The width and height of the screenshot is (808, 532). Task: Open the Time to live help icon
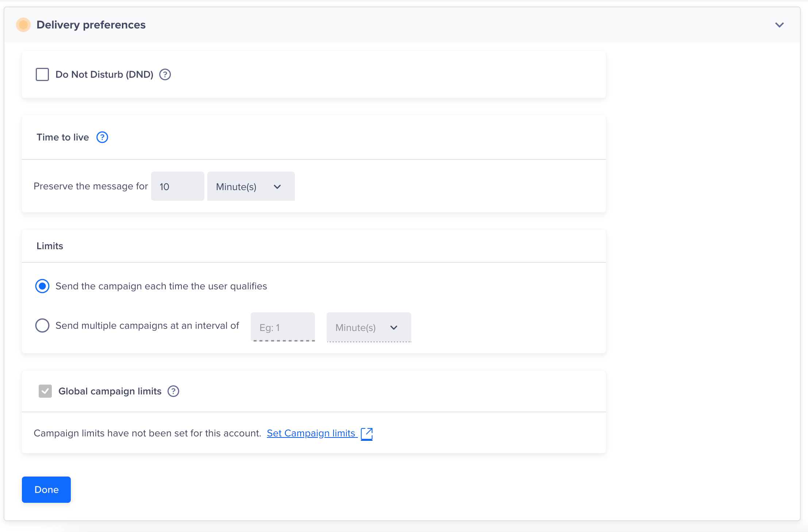(x=102, y=137)
